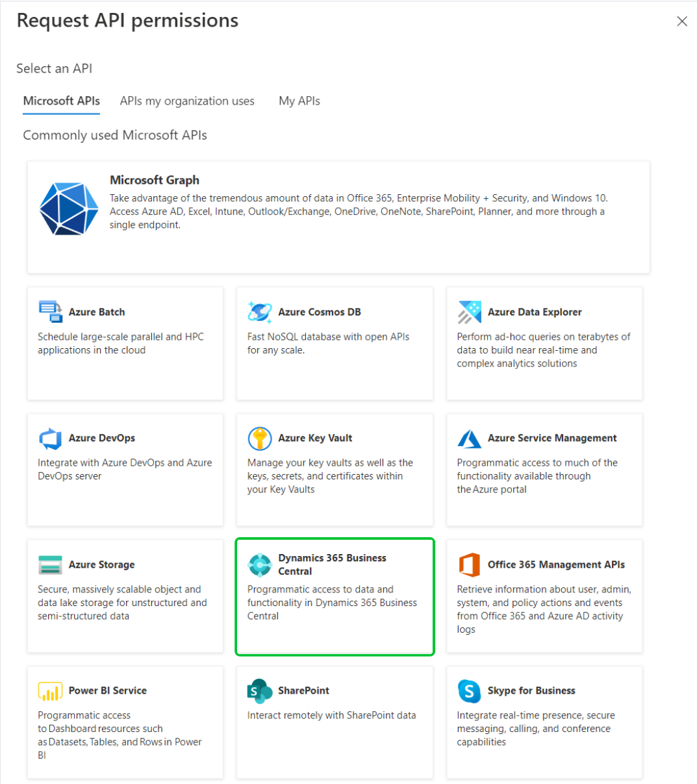
Task: Select the SharePoint card description text
Action: 331,715
